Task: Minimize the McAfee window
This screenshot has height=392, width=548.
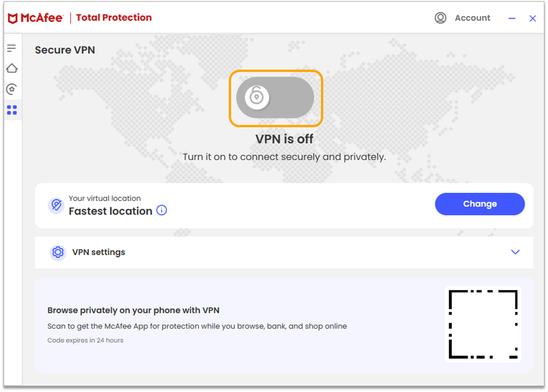Action: tap(512, 18)
